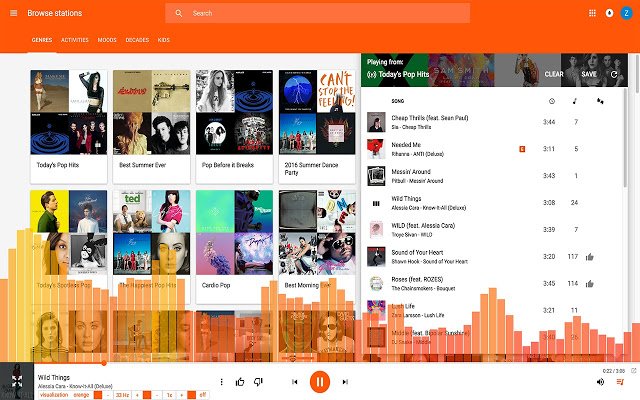Select the Messin' Around song row
The image size is (640, 400).
pos(492,176)
